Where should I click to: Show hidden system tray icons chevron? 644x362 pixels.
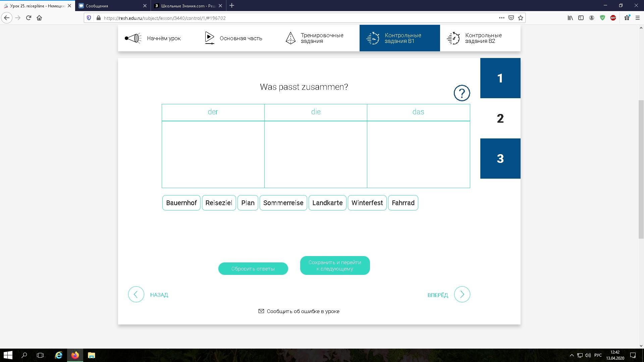coord(572,355)
